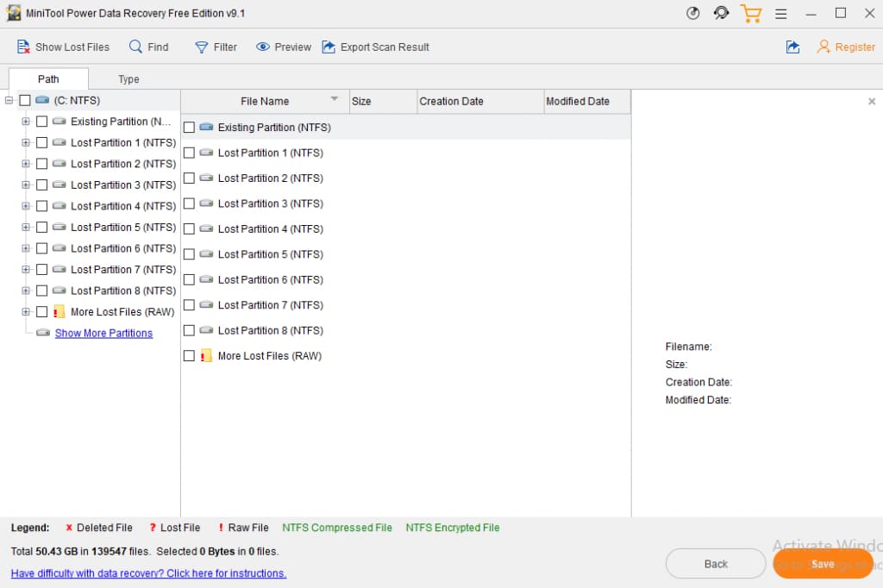Check Existing Partition checkbox in file list
This screenshot has width=883, height=588.
[x=189, y=128]
